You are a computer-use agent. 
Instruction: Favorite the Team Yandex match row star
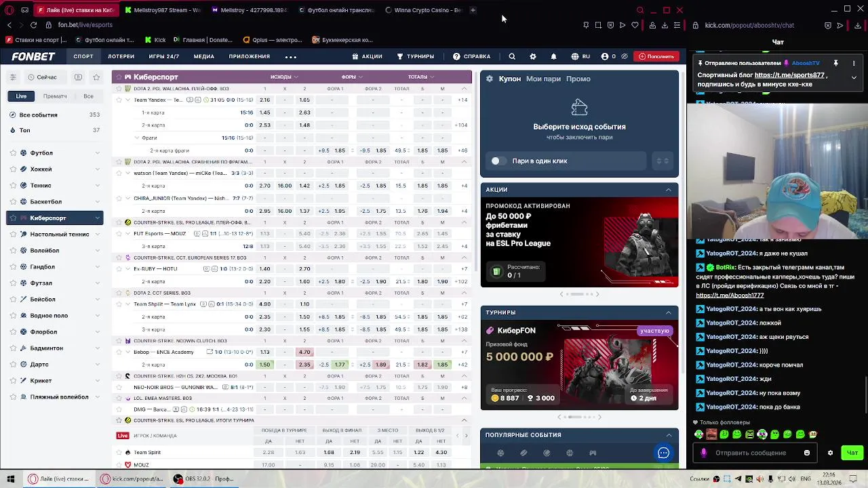click(118, 100)
